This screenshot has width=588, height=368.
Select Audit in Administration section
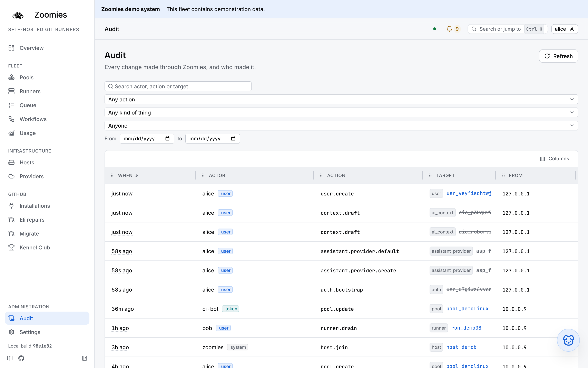[47, 318]
